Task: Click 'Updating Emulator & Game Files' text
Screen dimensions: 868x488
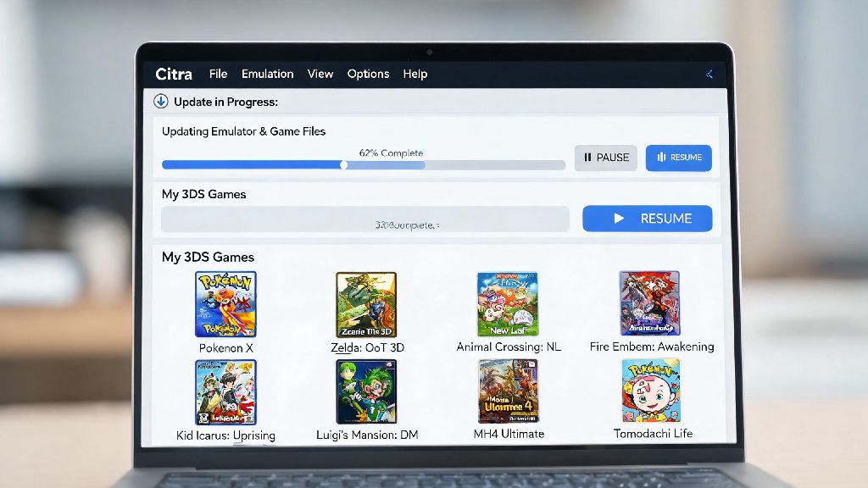Action: [x=243, y=131]
